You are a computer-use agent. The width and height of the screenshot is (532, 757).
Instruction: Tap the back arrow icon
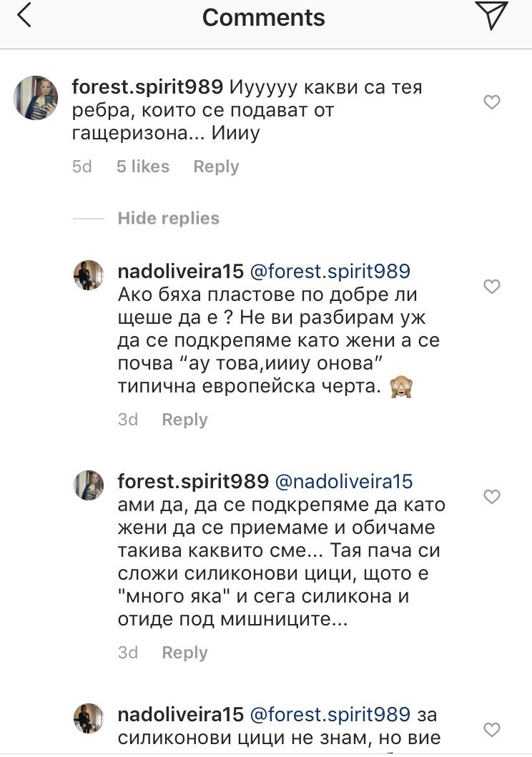pyautogui.click(x=24, y=16)
